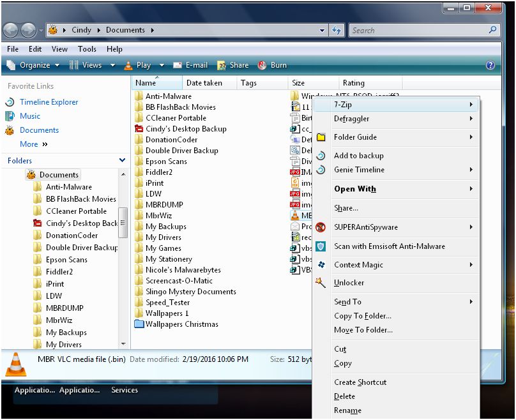
Task: Click the Refresh button beside address bar
Action: click(x=337, y=30)
